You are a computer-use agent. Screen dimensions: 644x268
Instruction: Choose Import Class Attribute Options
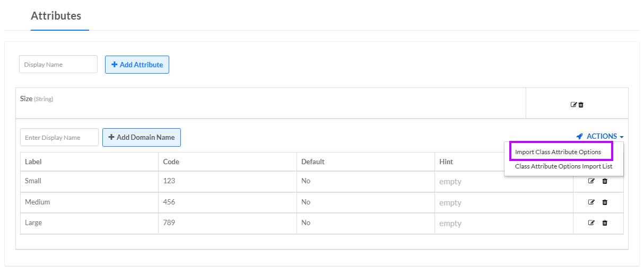coord(558,152)
